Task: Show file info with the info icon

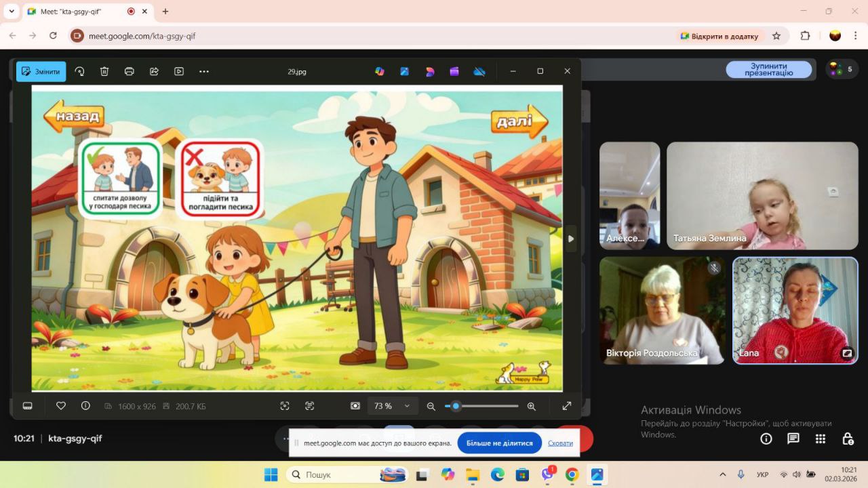Action: (x=85, y=406)
